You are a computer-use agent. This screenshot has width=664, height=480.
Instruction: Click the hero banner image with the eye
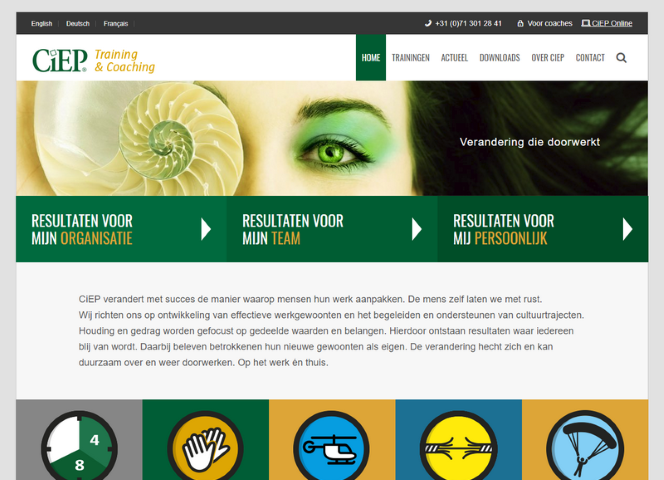click(x=332, y=138)
